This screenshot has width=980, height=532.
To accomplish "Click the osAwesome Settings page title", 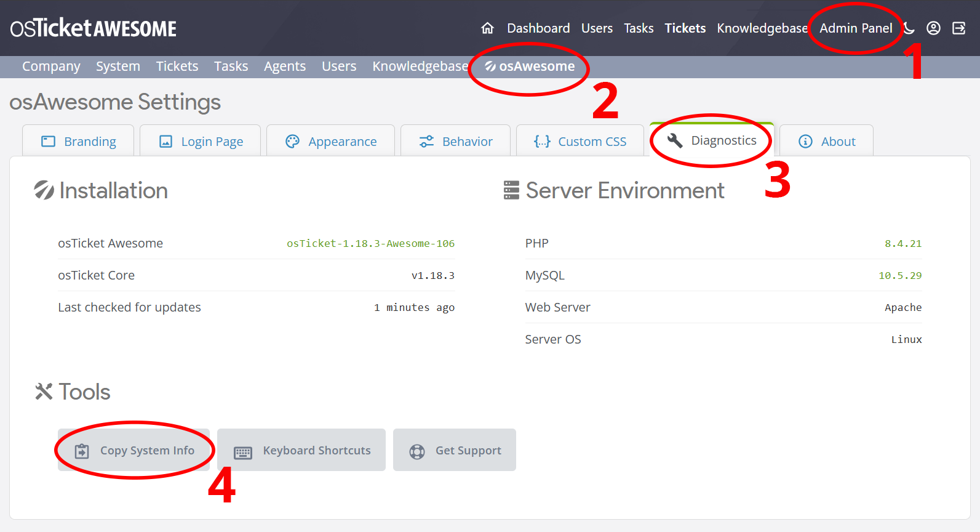I will click(x=115, y=102).
